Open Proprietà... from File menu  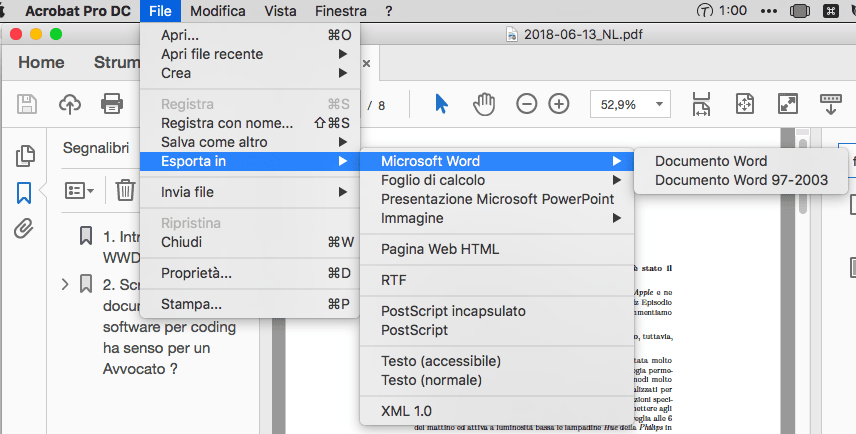pos(250,273)
